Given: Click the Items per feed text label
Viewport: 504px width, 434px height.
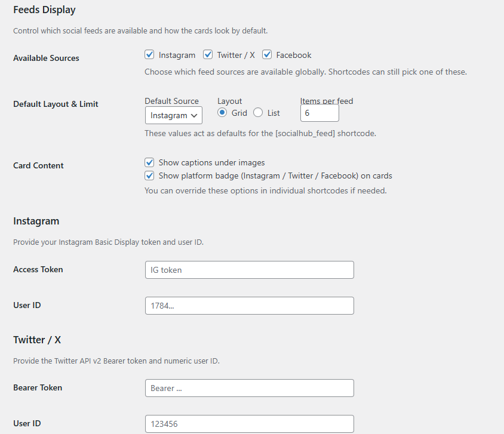Looking at the screenshot, I should [327, 101].
